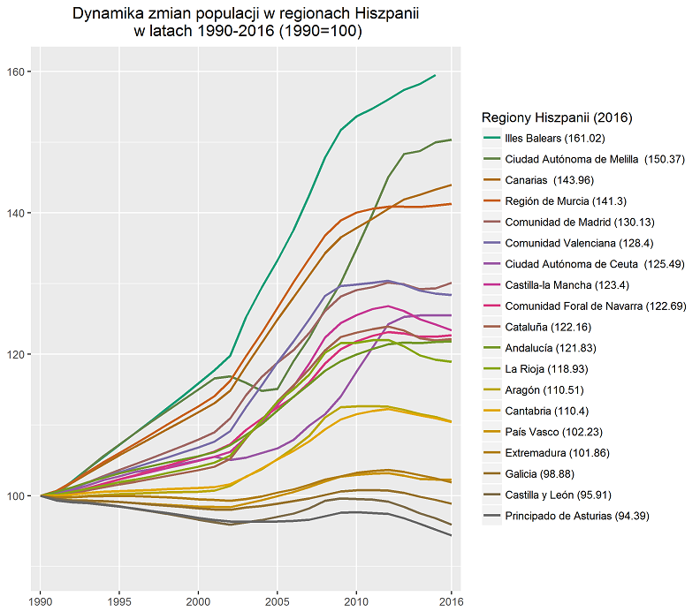The width and height of the screenshot is (700, 612).
Task: Click the Comunidad Valenciana legend color key
Action: 492,243
